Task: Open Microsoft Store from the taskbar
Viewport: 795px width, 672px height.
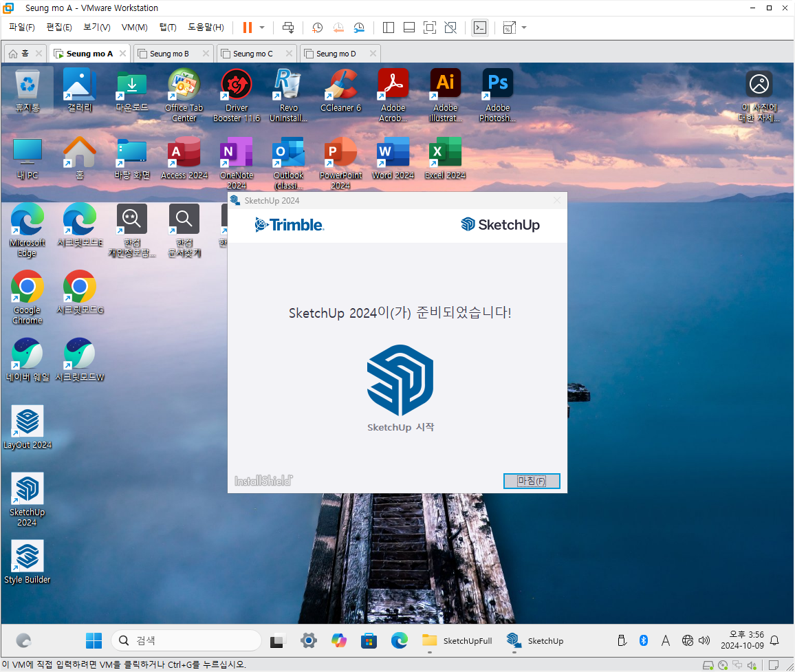Action: click(369, 640)
